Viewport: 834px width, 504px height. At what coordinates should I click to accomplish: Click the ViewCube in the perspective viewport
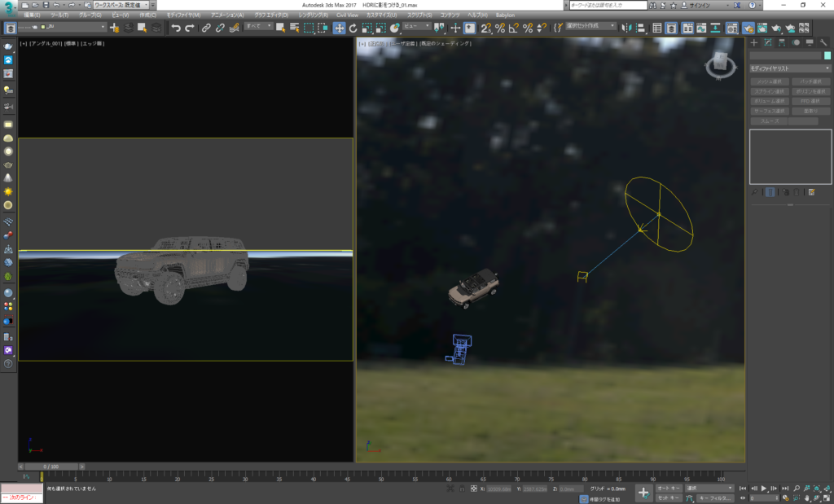point(720,64)
